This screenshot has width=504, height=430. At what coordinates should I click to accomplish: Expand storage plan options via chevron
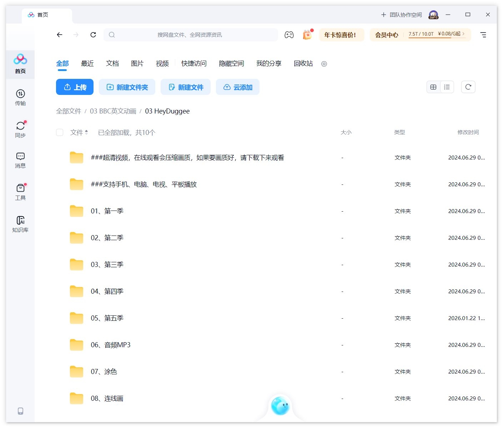[463, 34]
